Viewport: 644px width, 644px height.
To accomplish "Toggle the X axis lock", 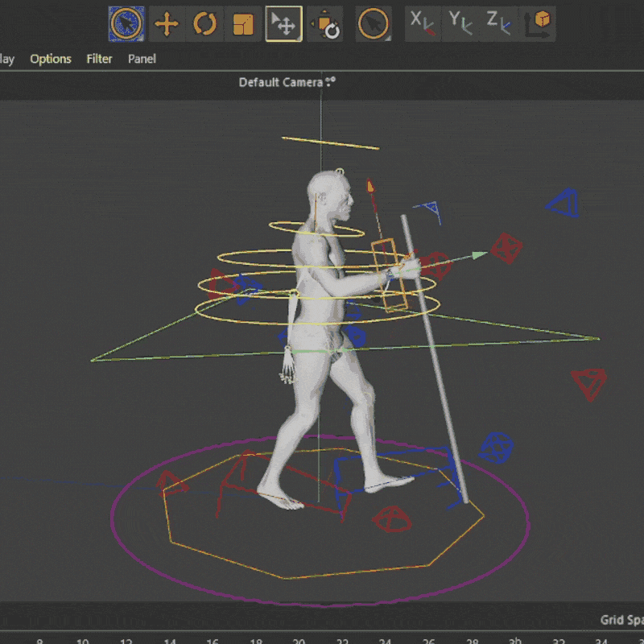I will [x=423, y=23].
